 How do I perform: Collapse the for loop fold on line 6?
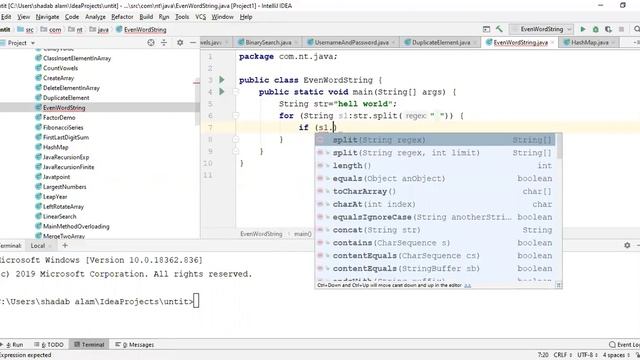[x=236, y=116]
